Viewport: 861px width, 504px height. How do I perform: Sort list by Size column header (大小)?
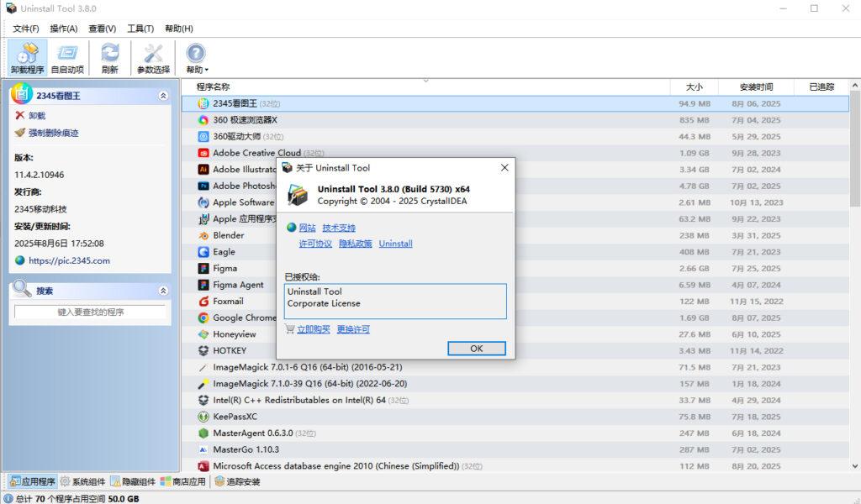coord(694,87)
